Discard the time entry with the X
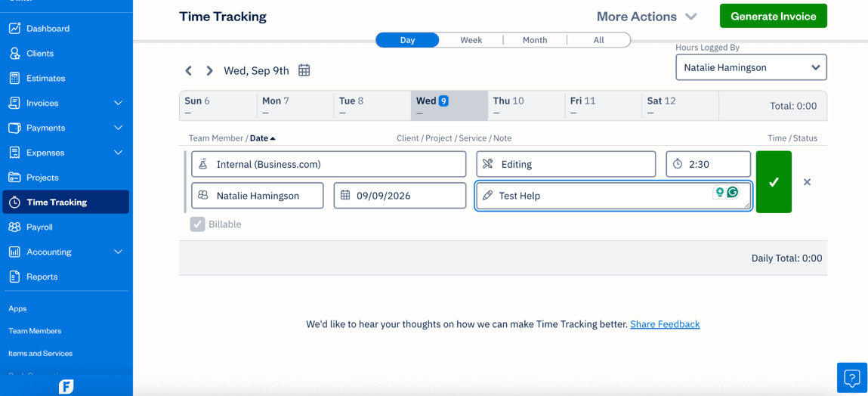 pyautogui.click(x=807, y=181)
